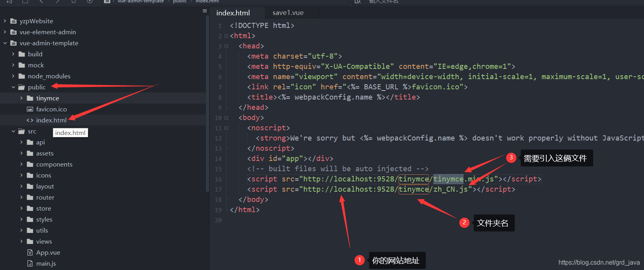This screenshot has height=270, width=644.
Task: Fold the noscript tag at line 11
Action: pyautogui.click(x=226, y=128)
